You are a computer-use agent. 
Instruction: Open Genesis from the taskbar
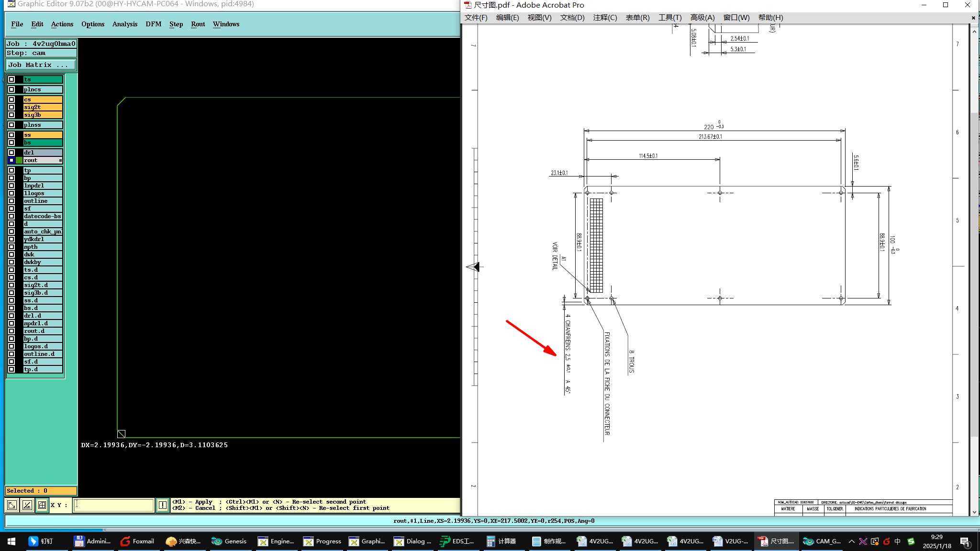coord(229,541)
